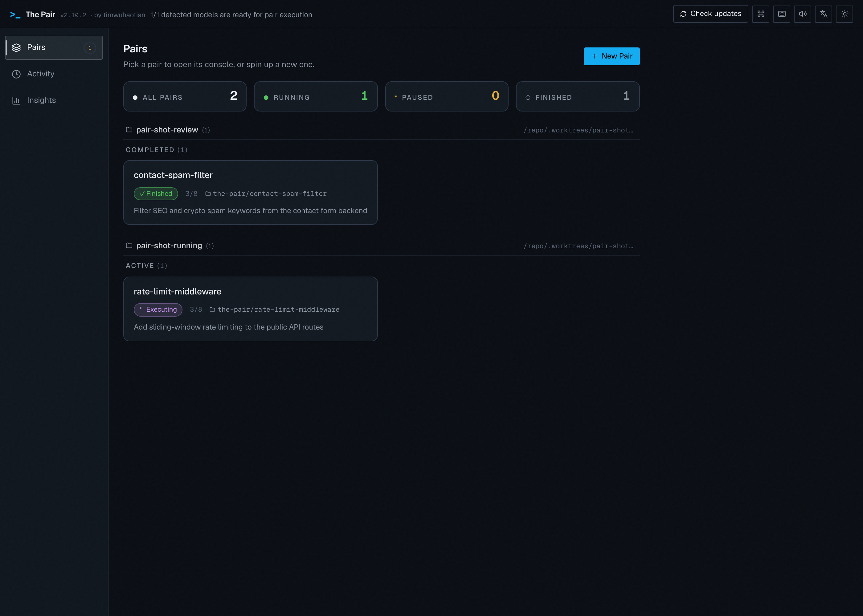Viewport: 863px width, 616px height.
Task: Open the contact-spam-filter pair card
Action: (x=251, y=193)
